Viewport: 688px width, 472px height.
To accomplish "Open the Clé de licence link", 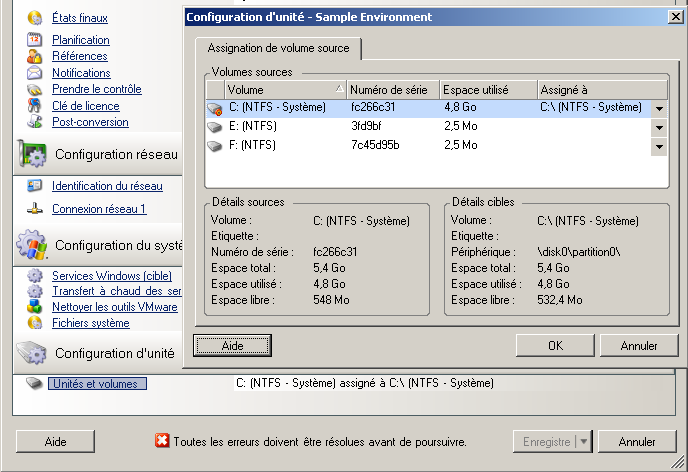I will (x=86, y=106).
